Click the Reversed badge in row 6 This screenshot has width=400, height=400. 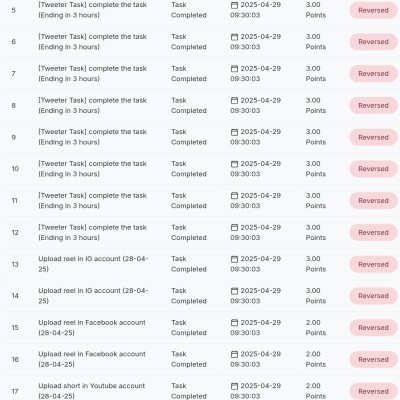(x=373, y=42)
